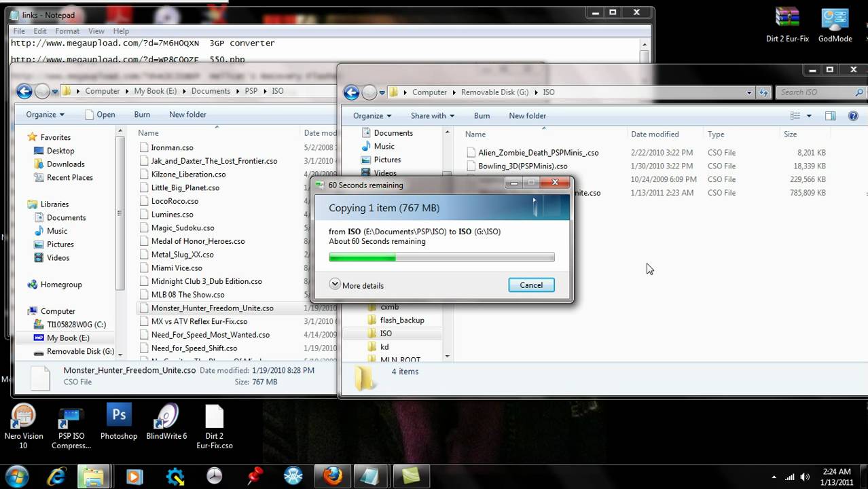Select Dirt 2 Eur-Fix.cso desktop file
The width and height of the screenshot is (868, 489).
point(214,427)
